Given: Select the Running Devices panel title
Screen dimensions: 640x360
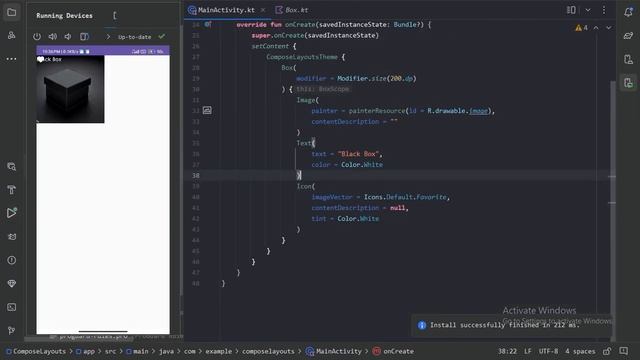Looking at the screenshot, I should (64, 16).
